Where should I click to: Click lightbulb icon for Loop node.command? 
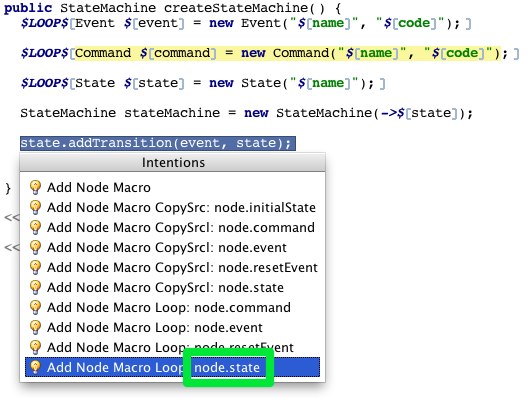click(x=35, y=307)
